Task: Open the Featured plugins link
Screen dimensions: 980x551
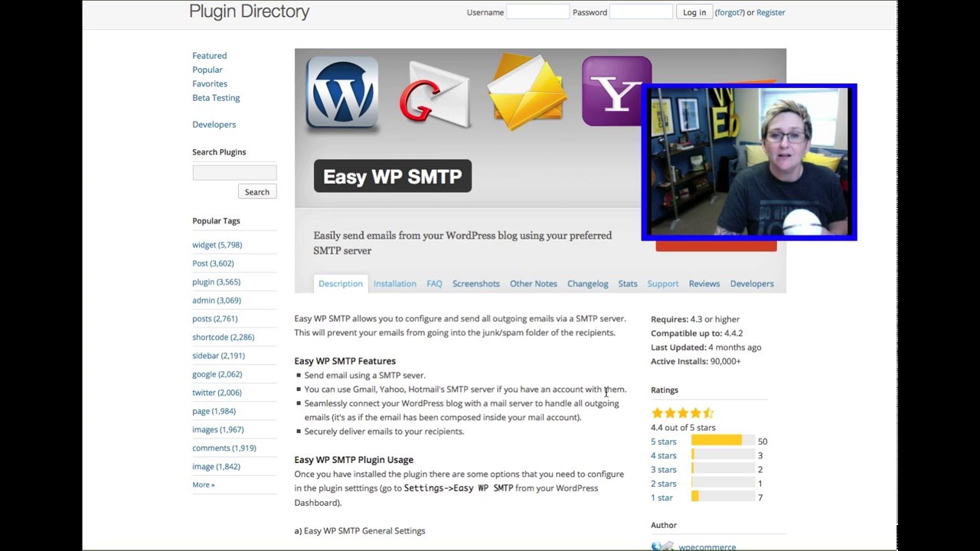Action: [x=209, y=56]
